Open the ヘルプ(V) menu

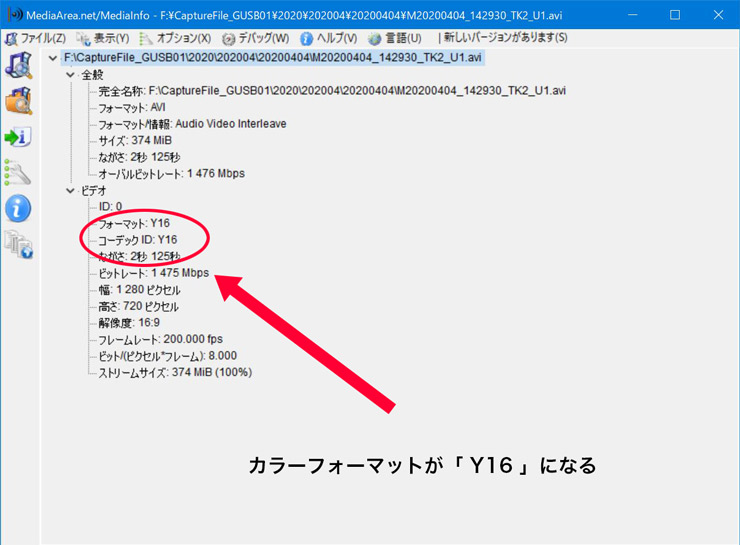tap(328, 38)
